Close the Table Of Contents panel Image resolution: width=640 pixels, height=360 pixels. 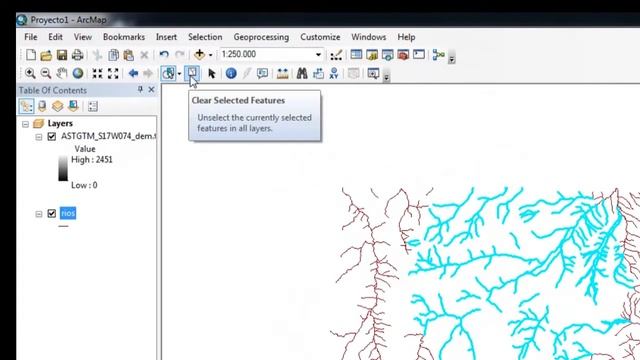click(x=151, y=89)
